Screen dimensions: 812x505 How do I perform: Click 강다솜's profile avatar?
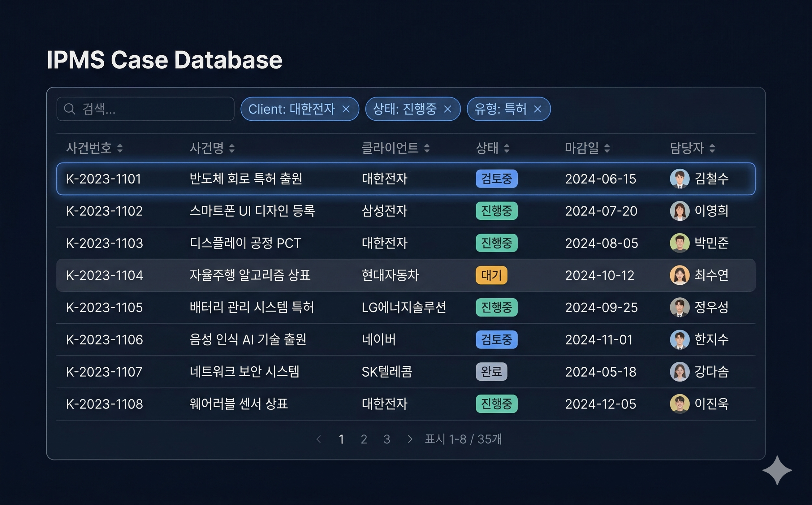click(x=680, y=372)
